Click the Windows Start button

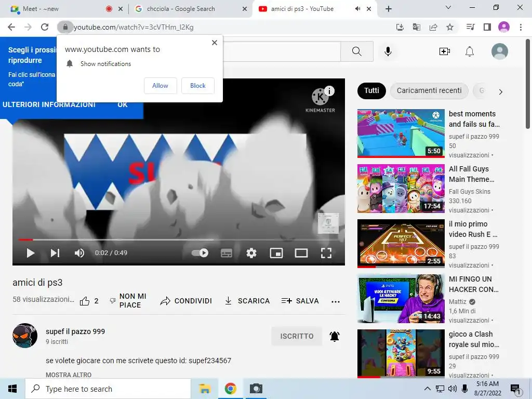[12, 389]
